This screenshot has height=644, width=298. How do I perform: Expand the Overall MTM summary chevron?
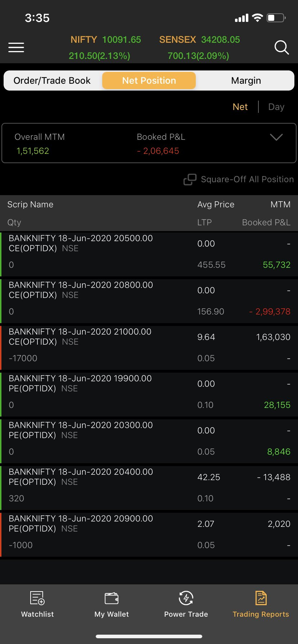pos(276,137)
